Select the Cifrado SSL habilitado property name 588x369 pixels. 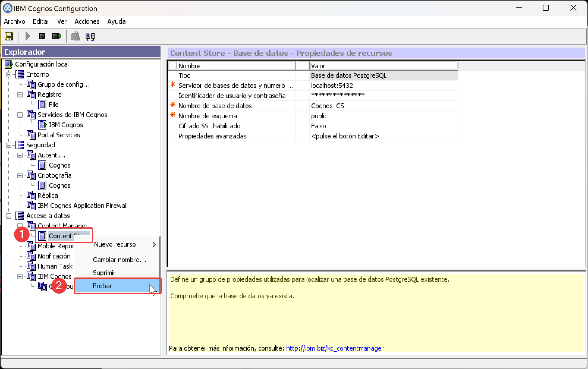(x=236, y=126)
